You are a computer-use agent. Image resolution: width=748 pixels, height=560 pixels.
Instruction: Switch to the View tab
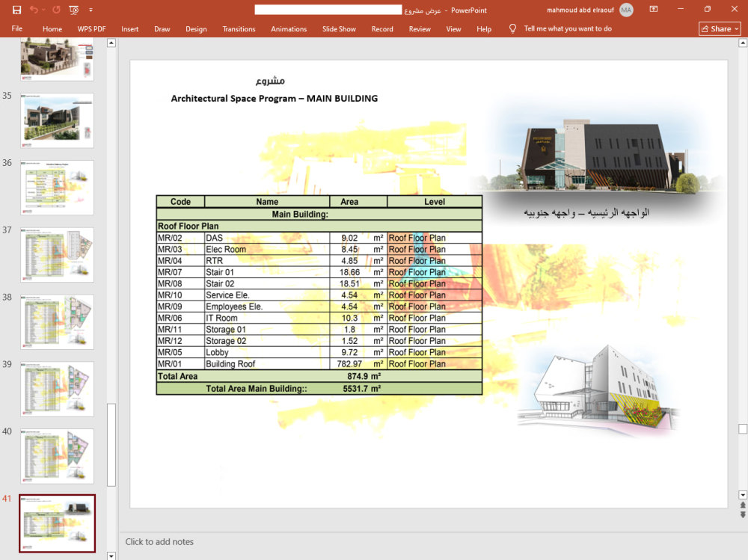453,28
